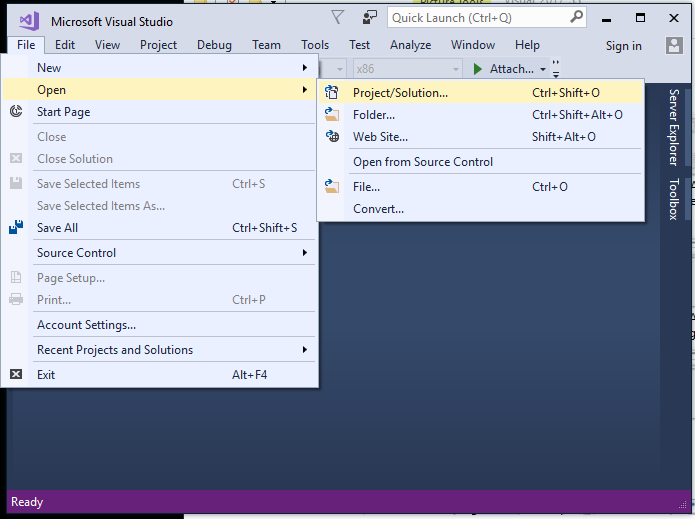
Task: Click the feedback icon beside Quick Launch
Action: [369, 18]
